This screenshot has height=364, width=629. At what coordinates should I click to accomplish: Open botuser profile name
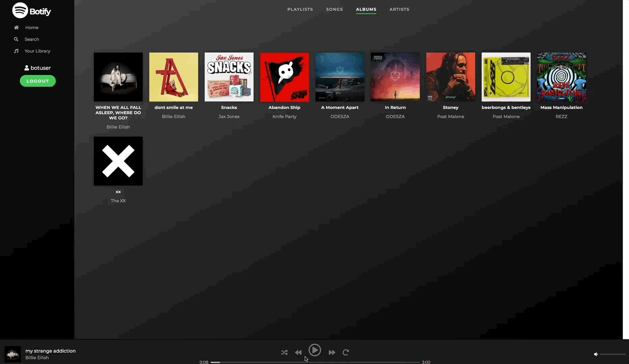(40, 68)
